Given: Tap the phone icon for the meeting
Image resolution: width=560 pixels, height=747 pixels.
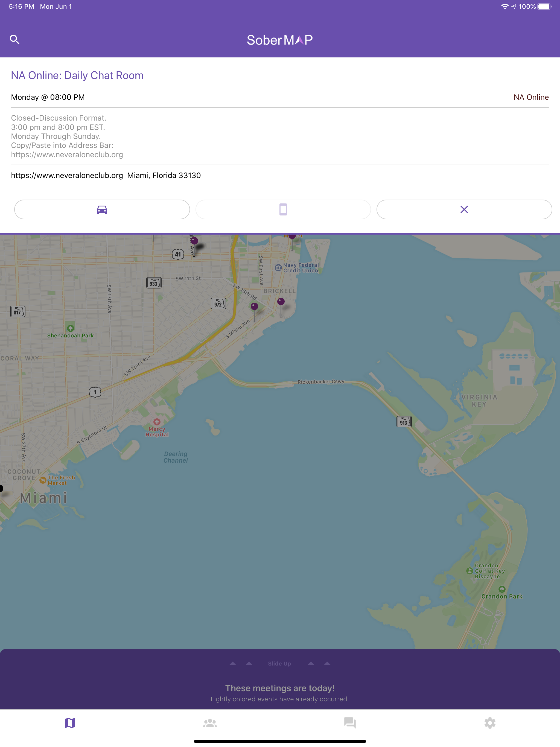Looking at the screenshot, I should 283,209.
